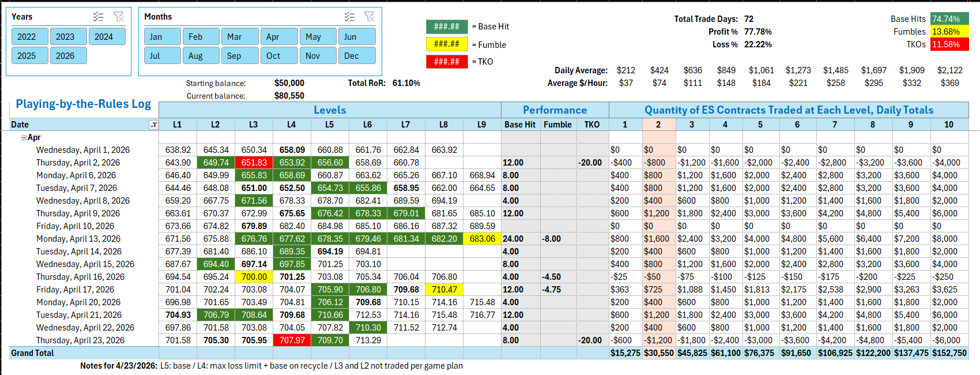Screen dimensions: 980x375
Task: Click the 24.00 Base Hit value
Action: click(513, 239)
